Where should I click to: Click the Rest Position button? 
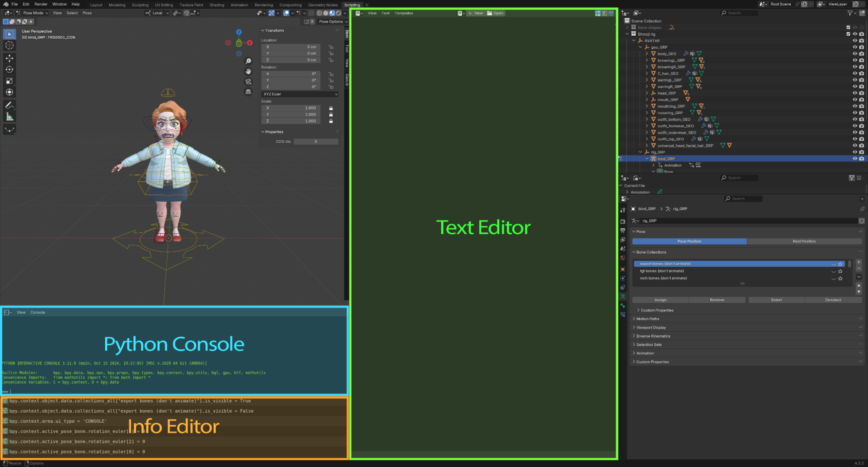click(804, 242)
